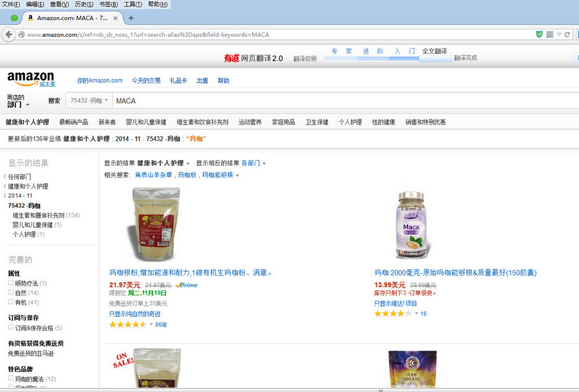Screen dimensions: 579x392
Task: Click the green shield security icon
Action: pyautogui.click(x=539, y=34)
